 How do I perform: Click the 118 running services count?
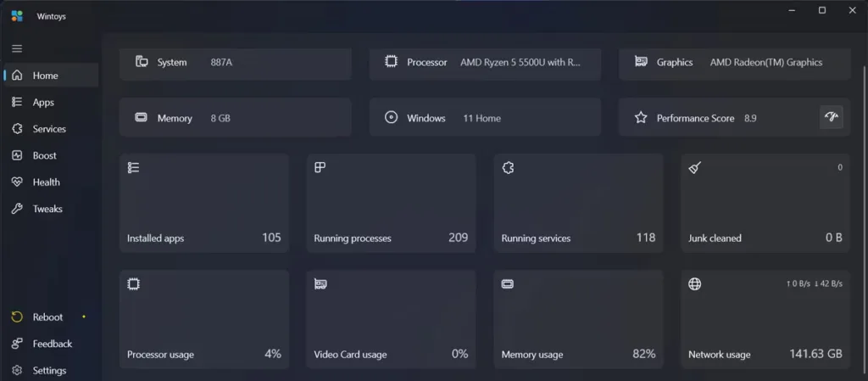tap(645, 238)
